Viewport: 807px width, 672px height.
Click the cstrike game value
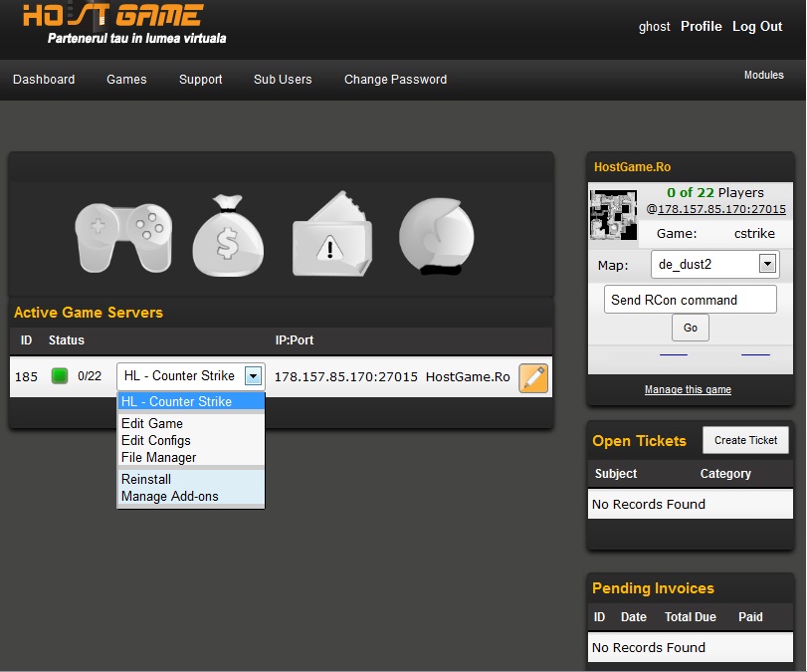(754, 233)
